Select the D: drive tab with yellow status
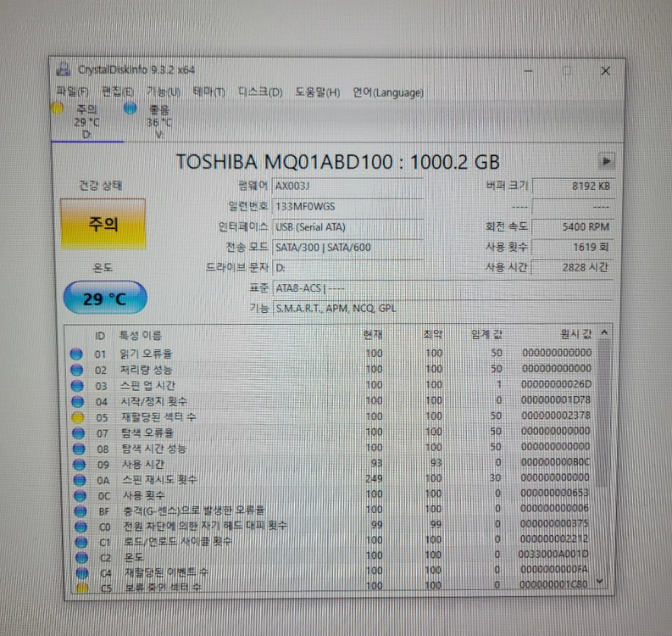The width and height of the screenshot is (672, 636). point(86,122)
